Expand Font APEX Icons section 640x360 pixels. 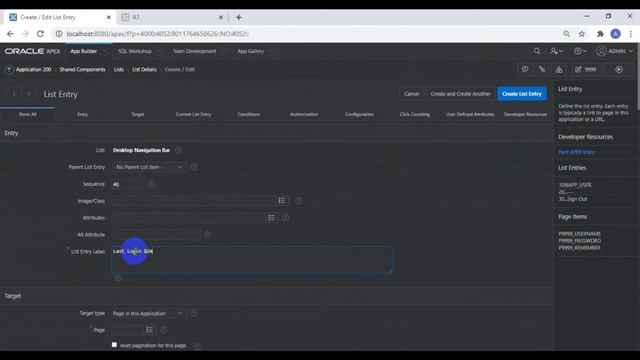[x=629, y=152]
